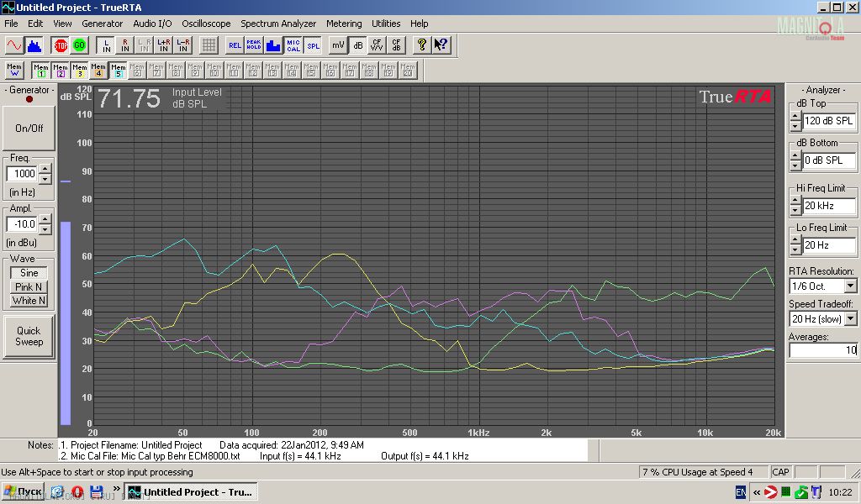Open the Help menu
Image resolution: width=861 pixels, height=504 pixels.
pos(419,24)
